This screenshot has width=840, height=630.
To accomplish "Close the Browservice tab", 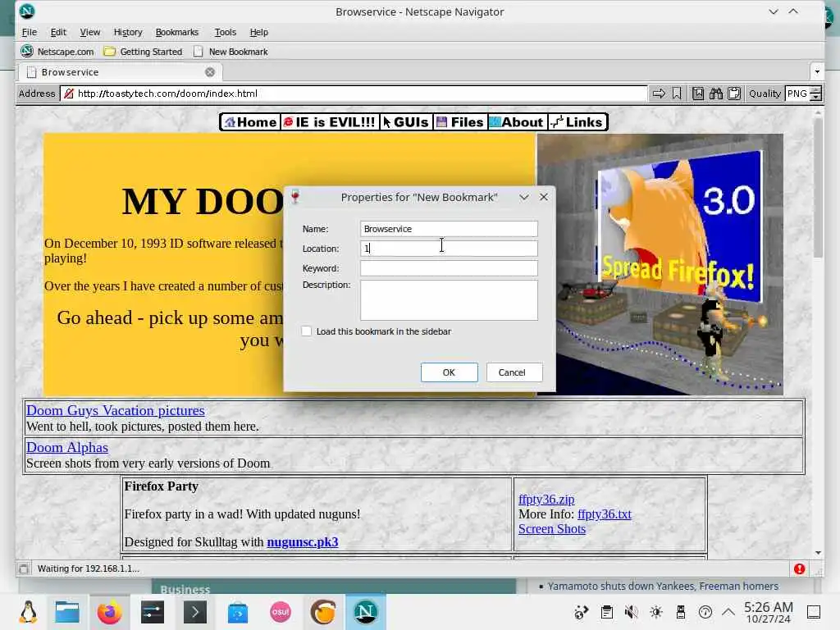I will pos(210,72).
